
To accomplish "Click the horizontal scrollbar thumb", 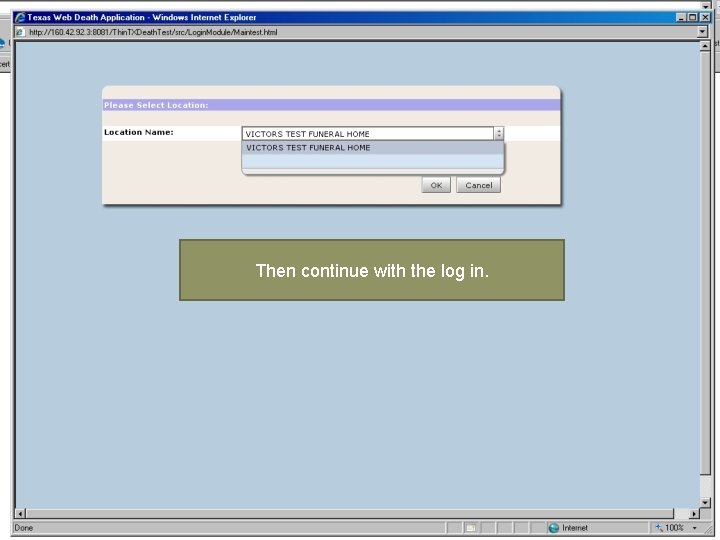I will 349,513.
